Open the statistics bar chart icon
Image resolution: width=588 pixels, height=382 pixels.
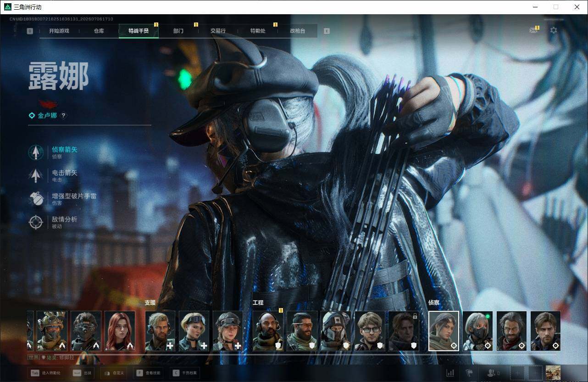pyautogui.click(x=450, y=373)
